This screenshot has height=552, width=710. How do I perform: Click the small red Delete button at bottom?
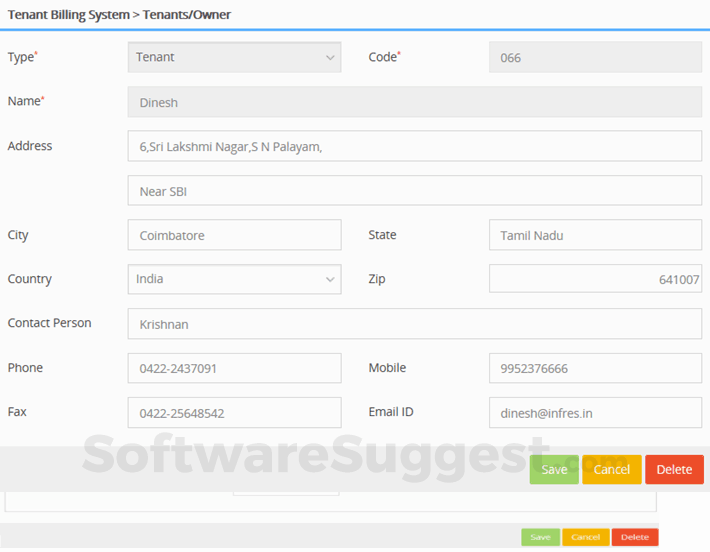(635, 537)
